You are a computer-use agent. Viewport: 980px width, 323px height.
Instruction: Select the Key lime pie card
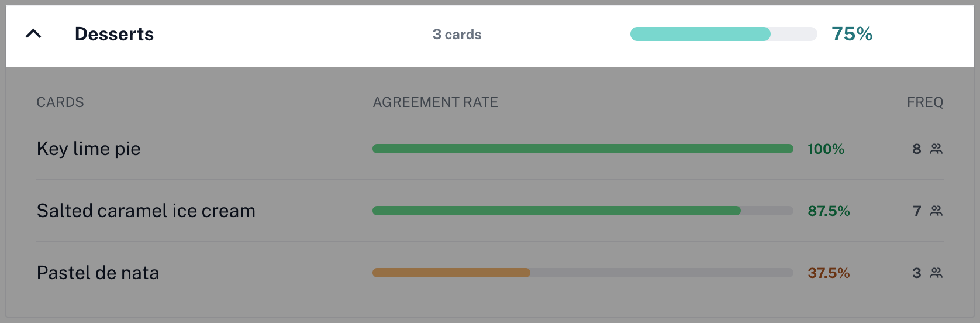(x=88, y=149)
